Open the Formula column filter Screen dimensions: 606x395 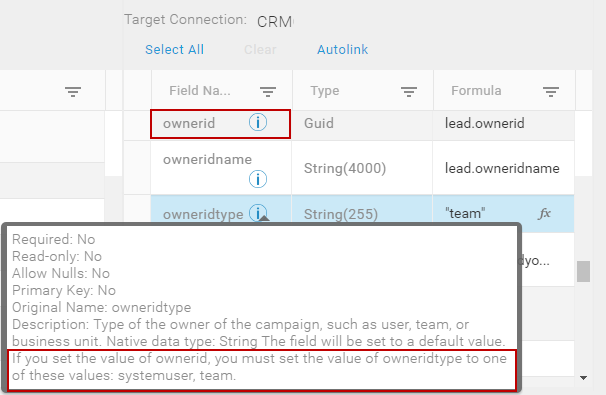(x=551, y=92)
